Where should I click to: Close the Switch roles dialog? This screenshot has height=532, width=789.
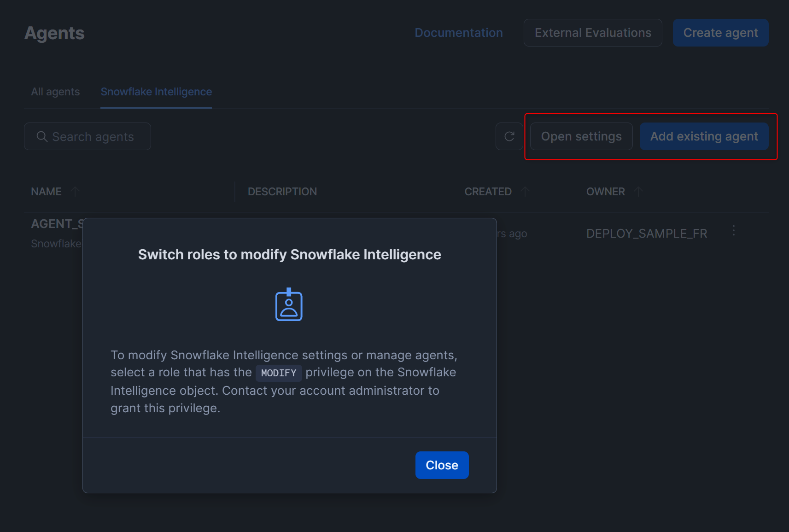[442, 465]
